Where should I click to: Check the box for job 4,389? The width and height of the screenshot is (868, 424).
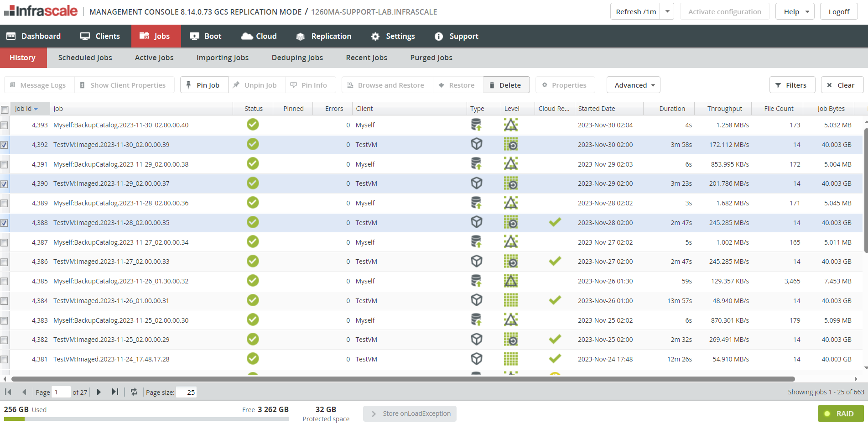click(x=4, y=203)
